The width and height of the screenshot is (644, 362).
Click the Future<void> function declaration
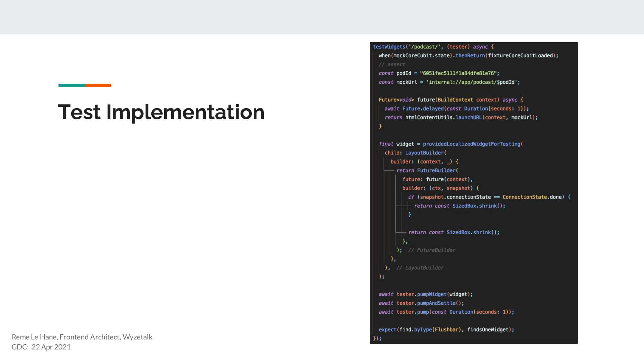pos(451,100)
